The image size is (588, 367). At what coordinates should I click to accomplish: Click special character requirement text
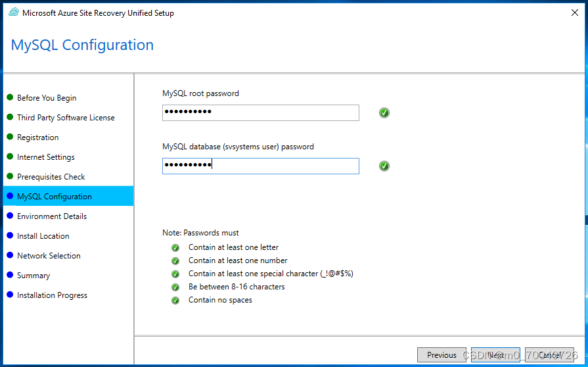[x=271, y=274]
